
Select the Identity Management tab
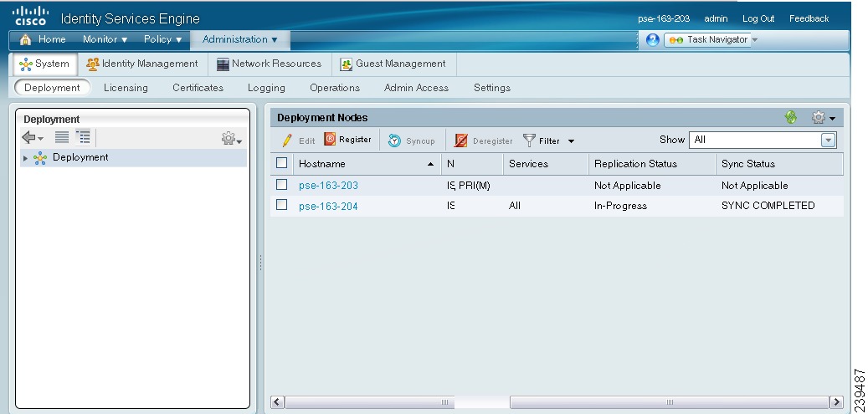point(142,64)
